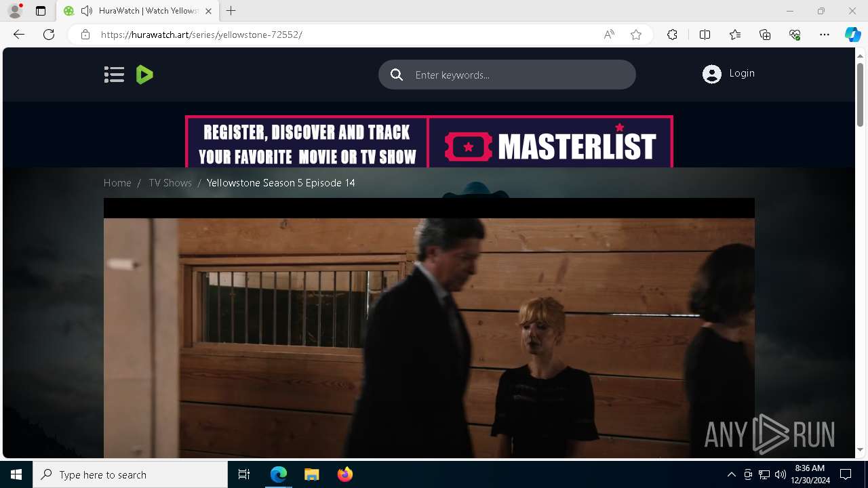Open clock showing 8:36 AM
868x488 pixels.
pyautogui.click(x=810, y=474)
